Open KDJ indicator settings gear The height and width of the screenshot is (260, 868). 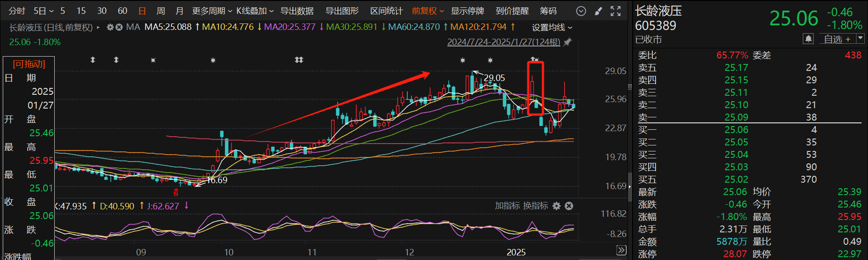556,206
